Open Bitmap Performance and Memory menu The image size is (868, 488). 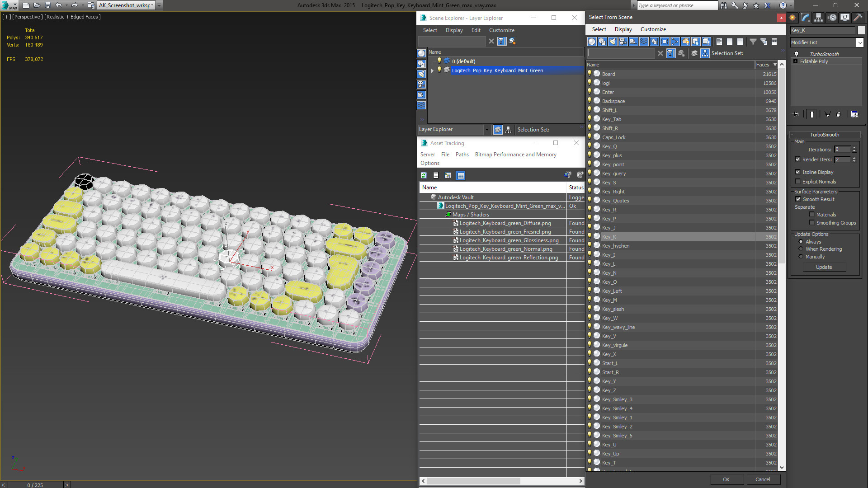[515, 155]
